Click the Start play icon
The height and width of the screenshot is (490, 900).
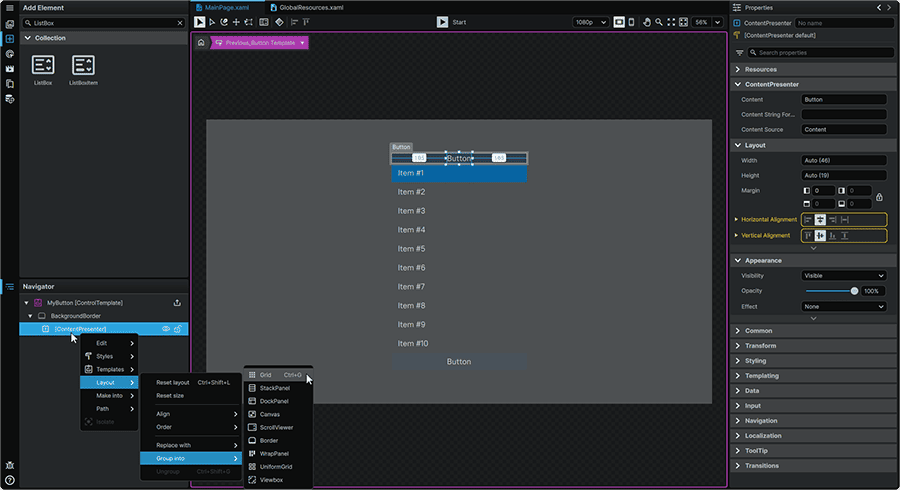[x=442, y=22]
